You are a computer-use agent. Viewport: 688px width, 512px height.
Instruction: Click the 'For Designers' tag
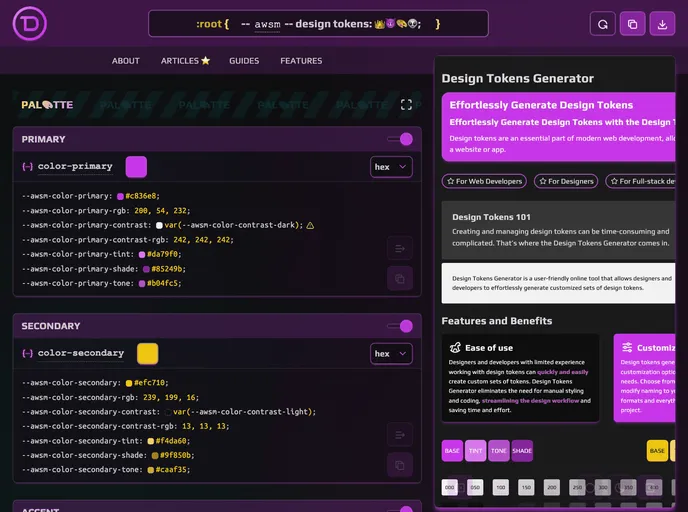(x=567, y=181)
